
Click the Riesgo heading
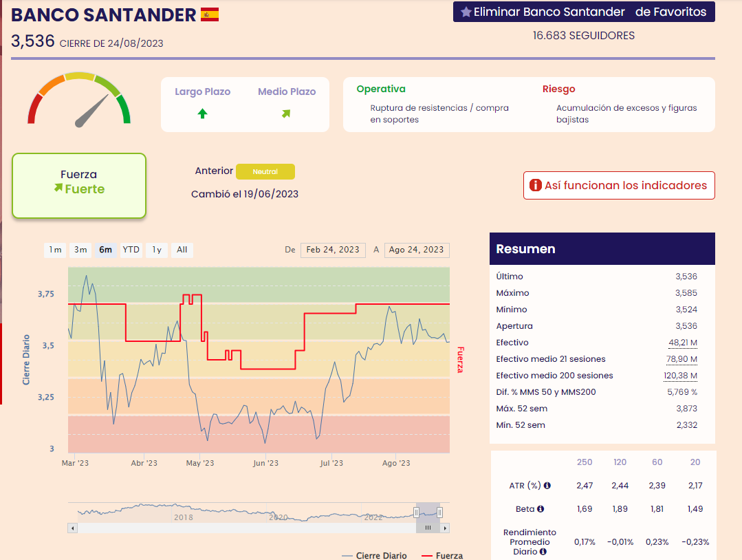pos(559,89)
